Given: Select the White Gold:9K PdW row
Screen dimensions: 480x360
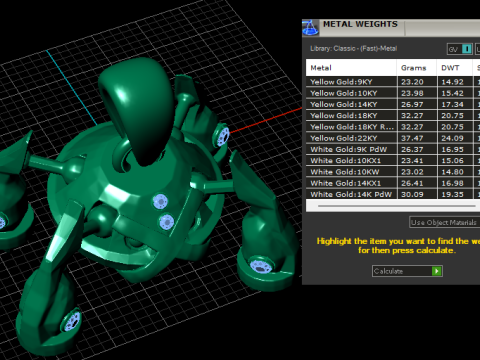Looking at the screenshot, I should (x=393, y=150).
